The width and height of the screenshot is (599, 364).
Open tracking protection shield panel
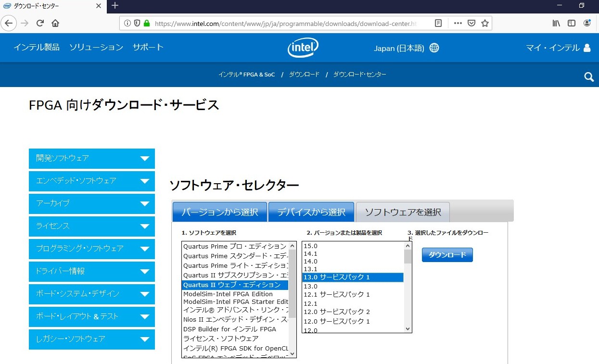click(x=137, y=23)
